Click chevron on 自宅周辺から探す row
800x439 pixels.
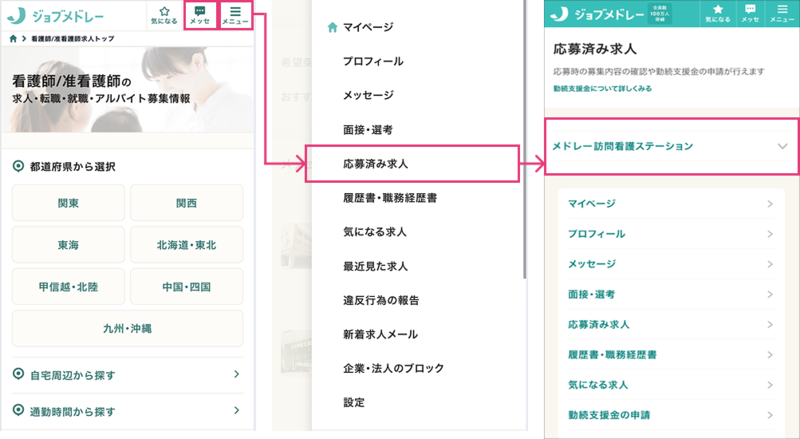click(236, 374)
